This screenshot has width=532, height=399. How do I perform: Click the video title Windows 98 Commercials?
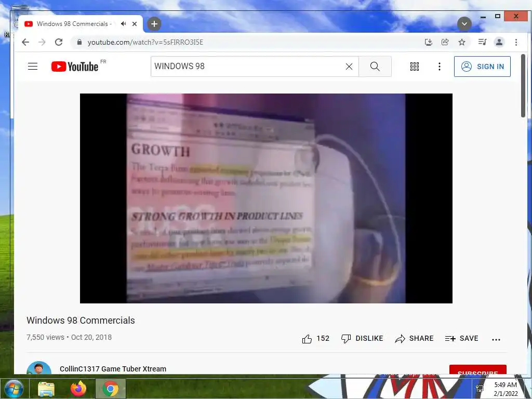pyautogui.click(x=81, y=320)
